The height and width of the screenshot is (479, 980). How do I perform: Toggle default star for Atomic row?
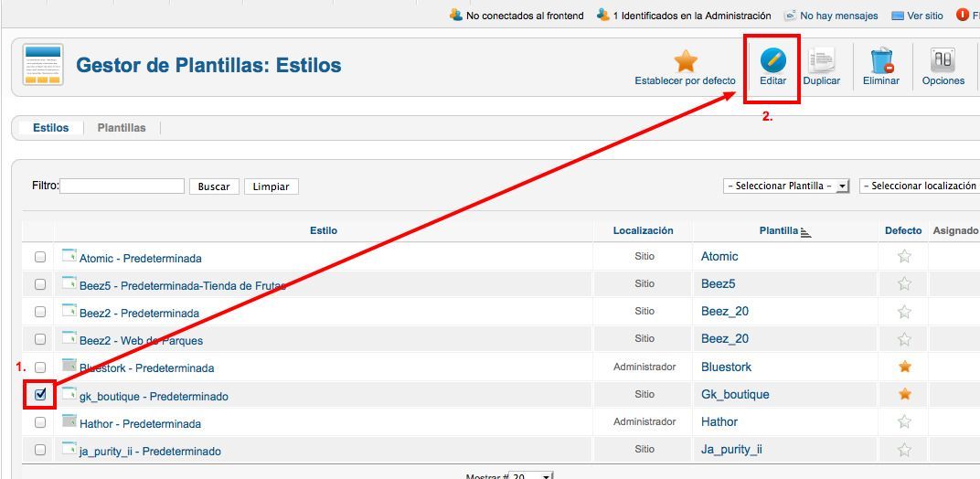904,256
